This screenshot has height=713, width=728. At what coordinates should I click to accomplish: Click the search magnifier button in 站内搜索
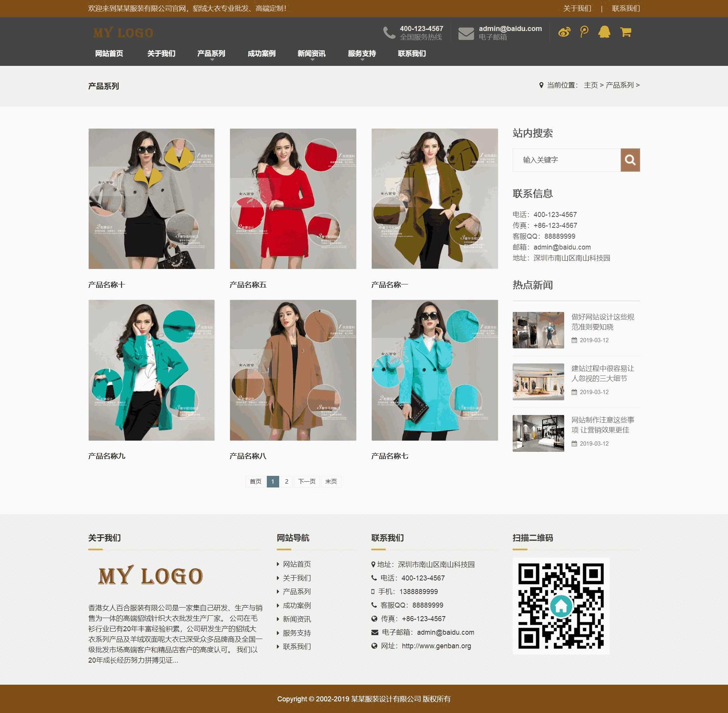click(630, 160)
